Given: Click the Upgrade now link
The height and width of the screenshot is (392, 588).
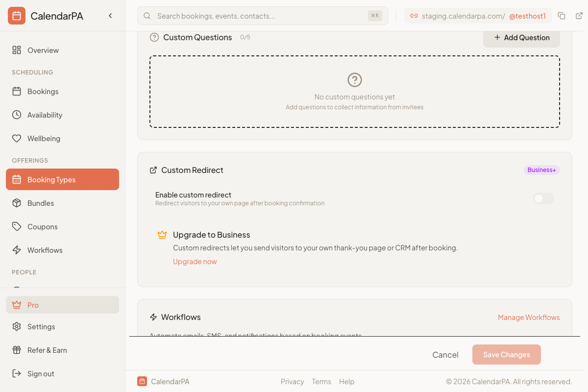Looking at the screenshot, I should [195, 261].
